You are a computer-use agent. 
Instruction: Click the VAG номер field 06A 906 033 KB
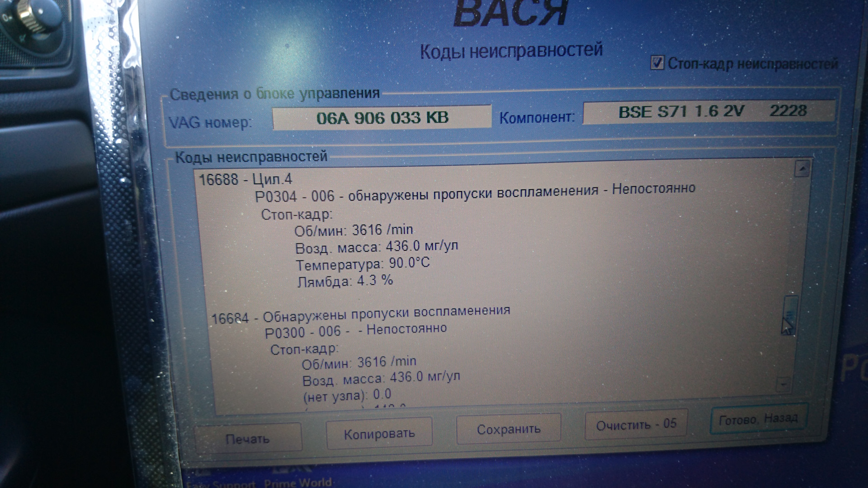[382, 117]
